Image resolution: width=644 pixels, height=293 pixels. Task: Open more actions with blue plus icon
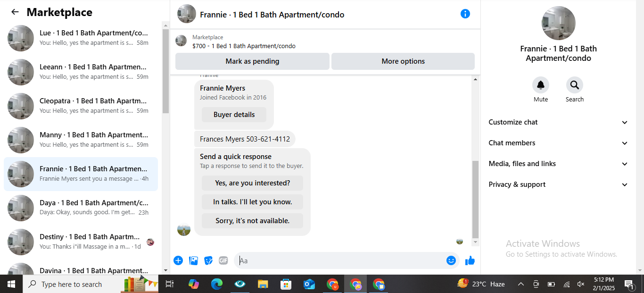click(x=178, y=260)
